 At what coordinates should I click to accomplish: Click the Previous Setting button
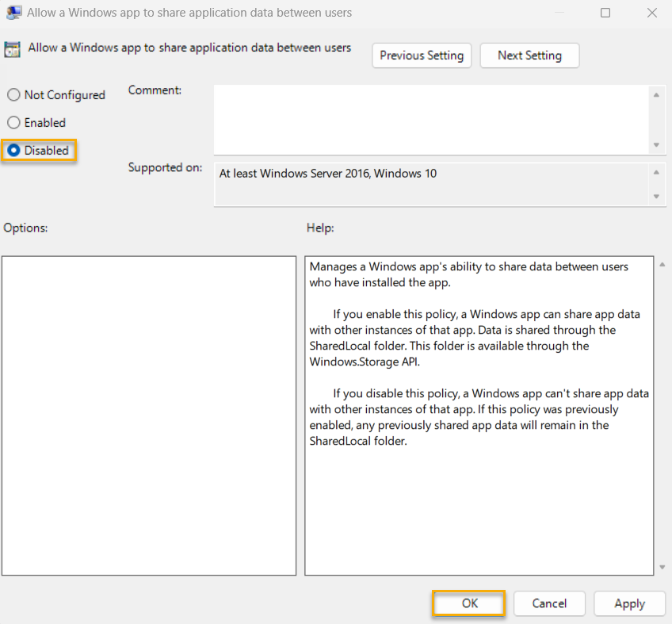click(422, 56)
